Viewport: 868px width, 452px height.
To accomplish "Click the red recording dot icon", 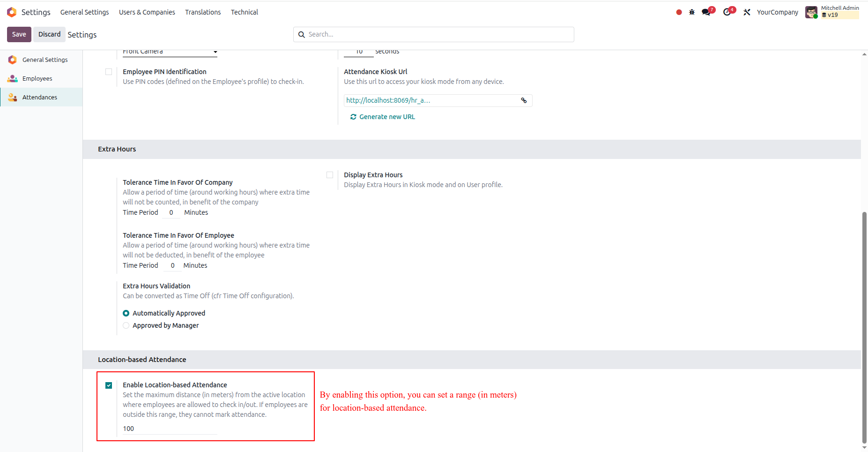I will pyautogui.click(x=679, y=12).
